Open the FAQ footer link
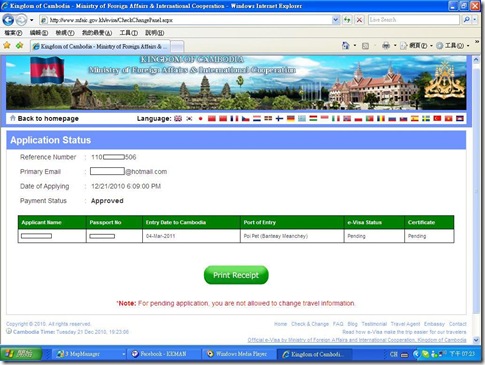This screenshot has width=485, height=365. click(x=338, y=324)
